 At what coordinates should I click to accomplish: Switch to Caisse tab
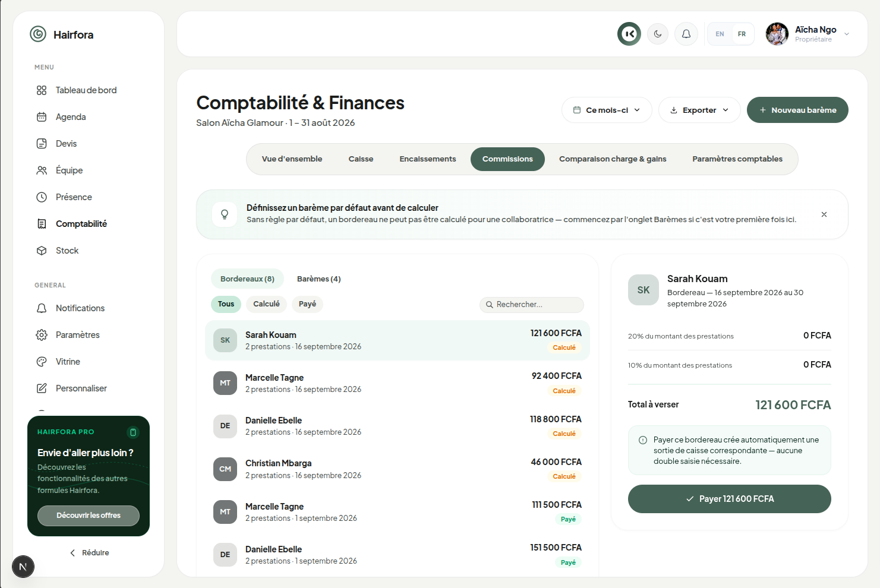tap(361, 159)
